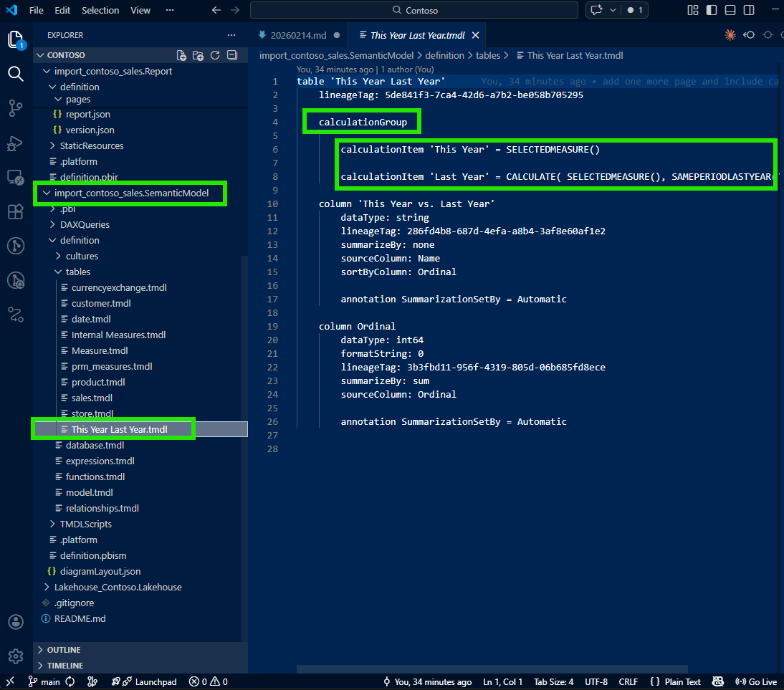Toggle the primary side bar

712,10
